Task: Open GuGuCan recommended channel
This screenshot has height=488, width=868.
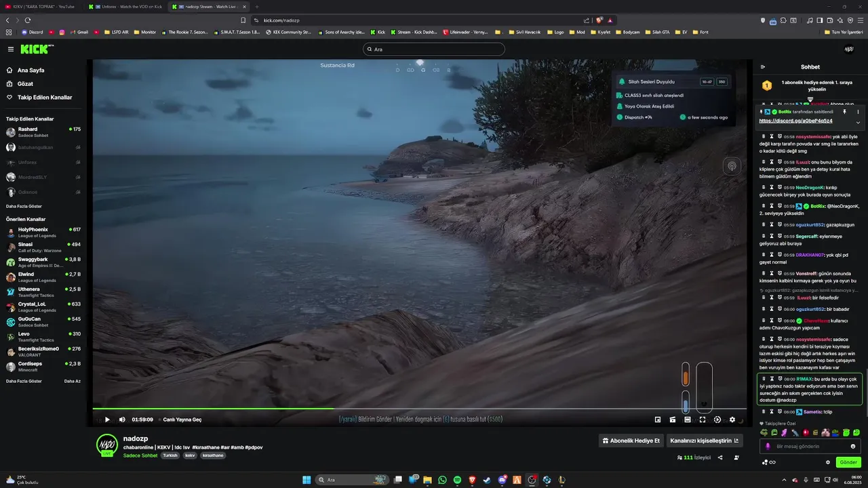Action: 43,321
